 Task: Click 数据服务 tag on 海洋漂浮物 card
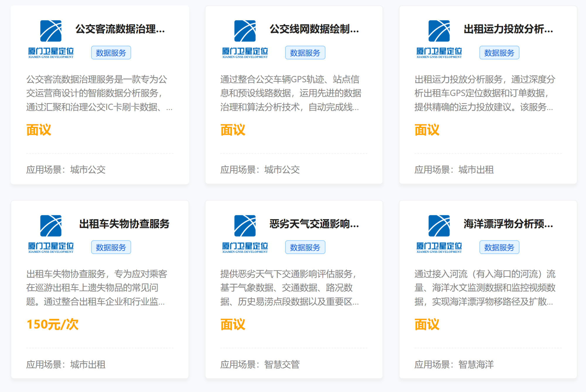(499, 248)
